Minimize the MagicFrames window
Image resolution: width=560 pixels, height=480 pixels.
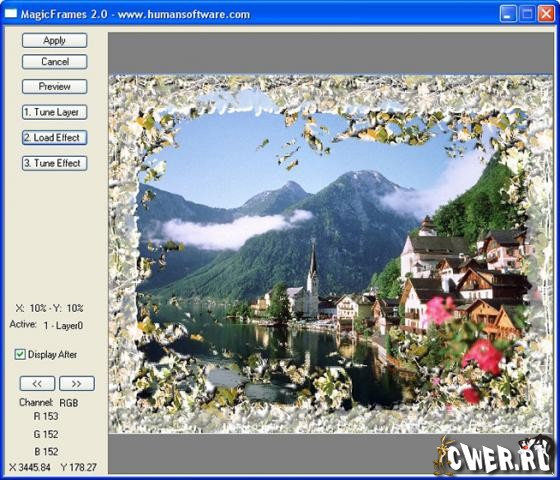[508, 14]
